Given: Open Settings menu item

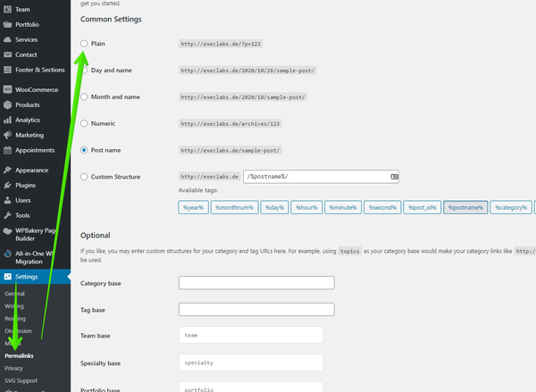Looking at the screenshot, I should pos(35,277).
